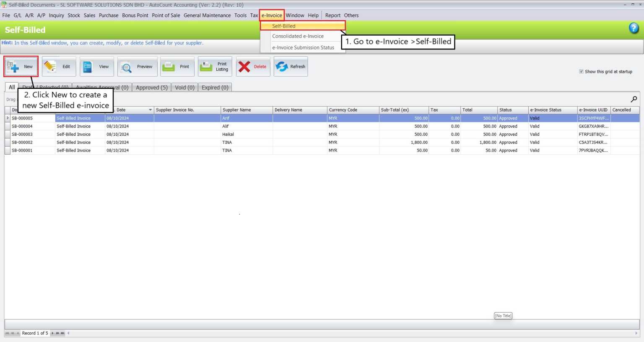Click the Sub-Total (ex) column header

point(404,110)
